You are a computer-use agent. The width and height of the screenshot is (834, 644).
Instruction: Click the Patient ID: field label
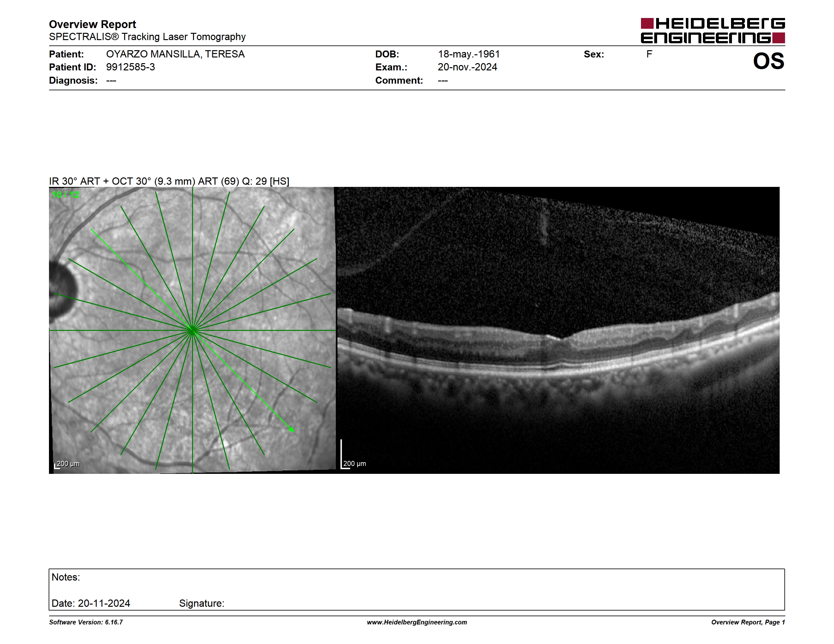pos(73,67)
